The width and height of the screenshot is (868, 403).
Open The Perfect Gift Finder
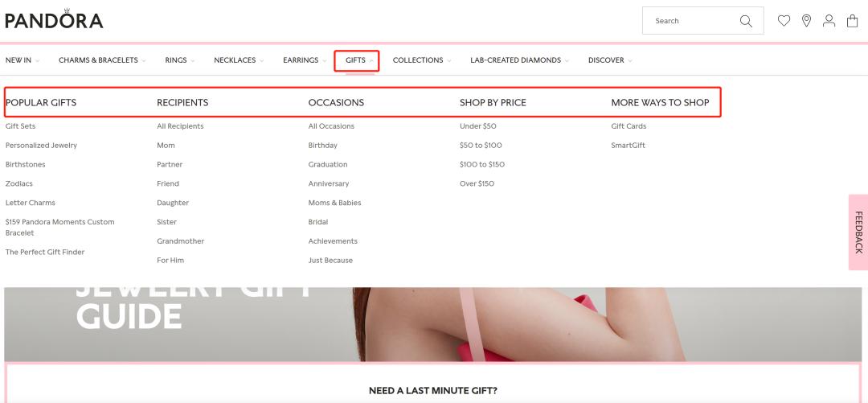click(45, 253)
